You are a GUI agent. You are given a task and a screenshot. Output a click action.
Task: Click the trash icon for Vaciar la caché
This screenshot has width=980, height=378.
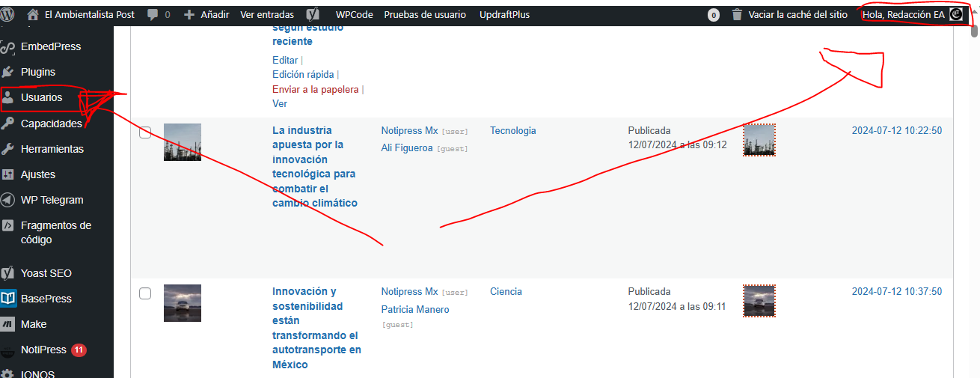click(737, 14)
